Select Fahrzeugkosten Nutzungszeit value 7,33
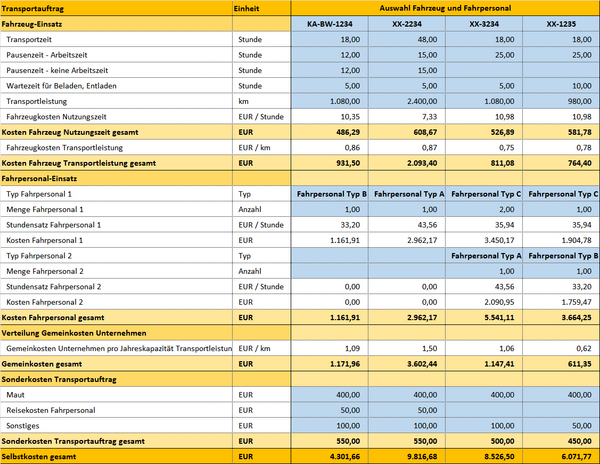Image resolution: width=600 pixels, height=464 pixels. coord(407,117)
